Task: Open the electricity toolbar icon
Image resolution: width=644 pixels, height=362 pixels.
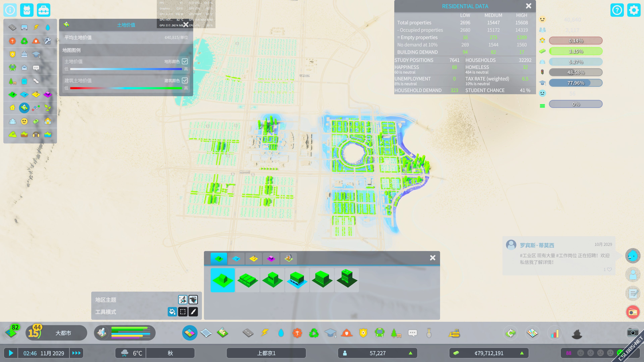Action: coord(264,333)
